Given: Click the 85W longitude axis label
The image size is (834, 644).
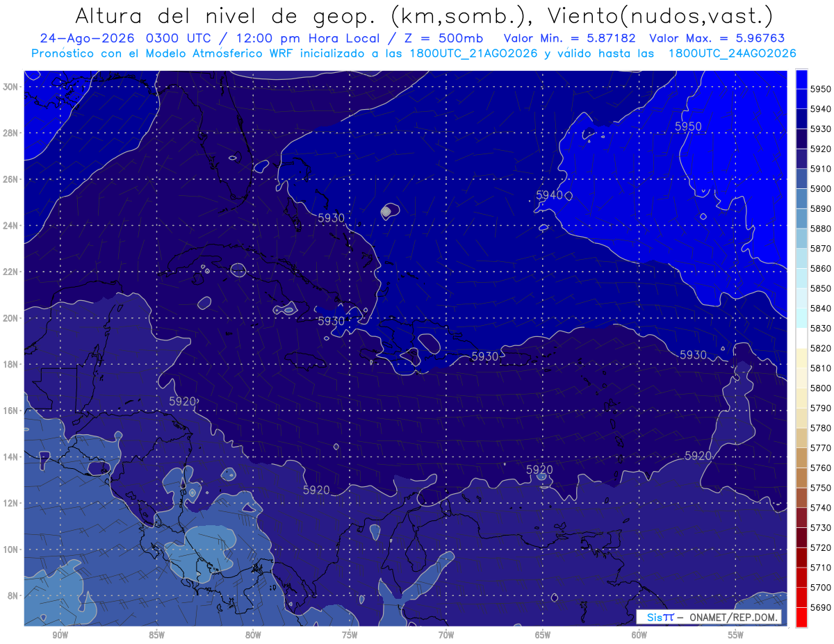Looking at the screenshot, I should click(x=156, y=635).
